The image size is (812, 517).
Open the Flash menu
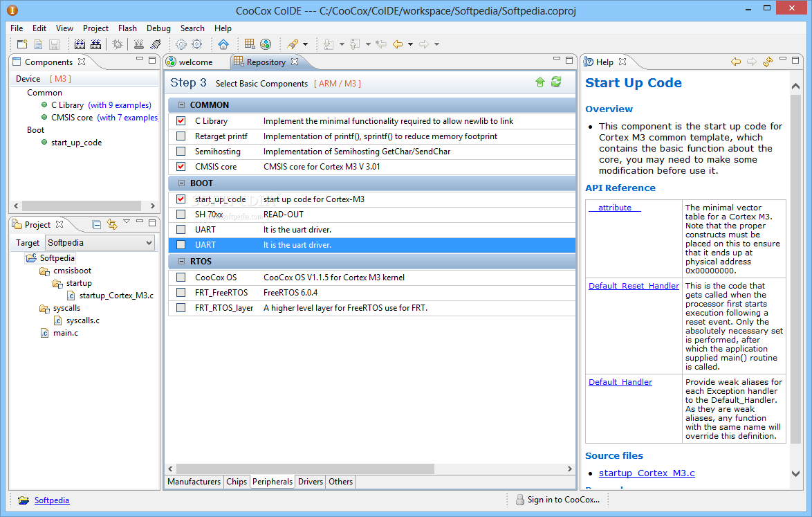coord(127,28)
